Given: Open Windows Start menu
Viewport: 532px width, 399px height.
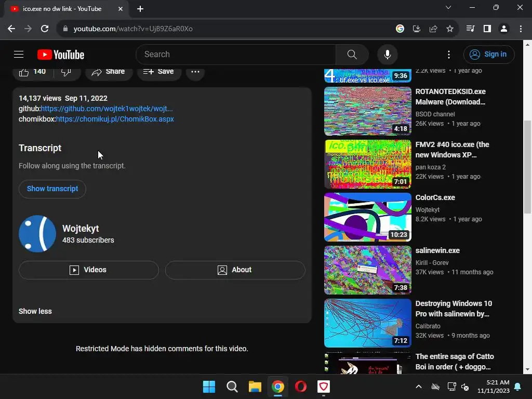Looking at the screenshot, I should tap(209, 387).
